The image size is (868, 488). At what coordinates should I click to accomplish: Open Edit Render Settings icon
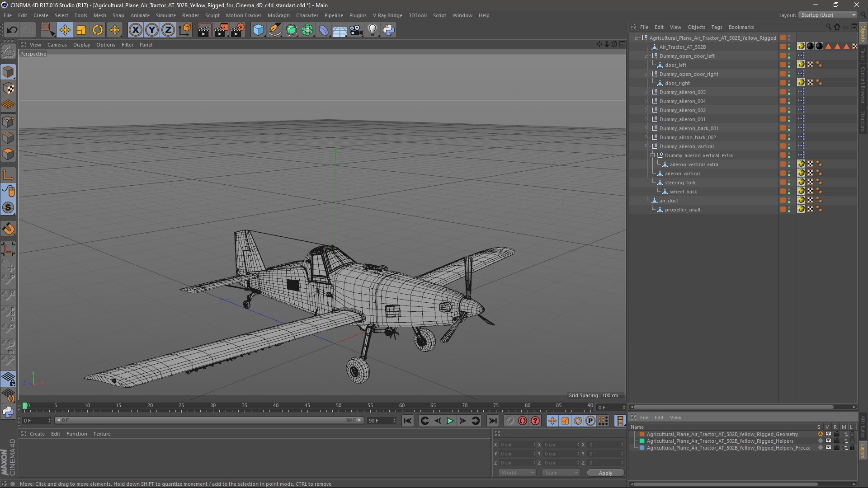pyautogui.click(x=238, y=30)
